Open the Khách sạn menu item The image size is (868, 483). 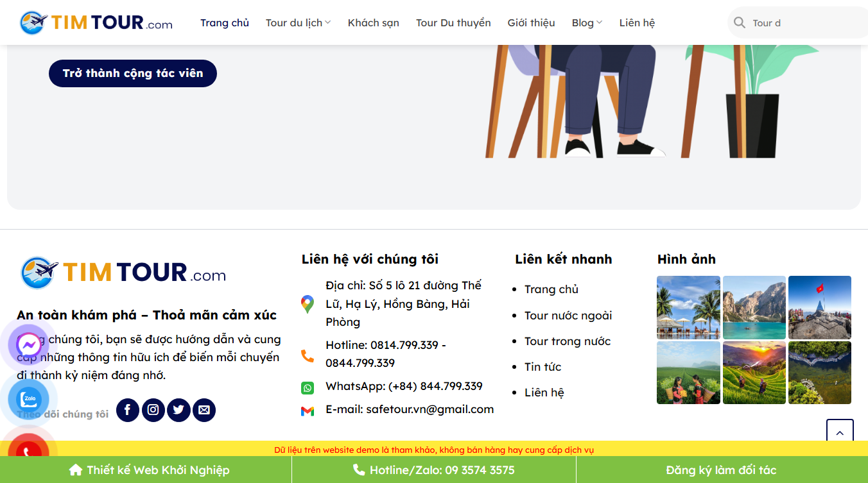click(x=374, y=22)
